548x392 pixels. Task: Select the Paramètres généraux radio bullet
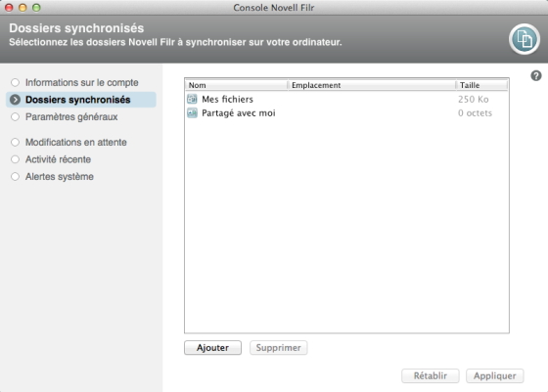15,117
